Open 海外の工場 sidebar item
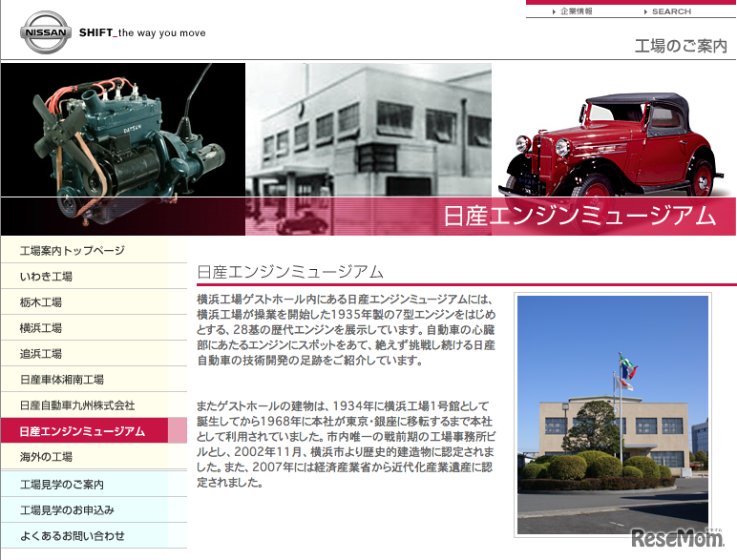737x560 pixels. pyautogui.click(x=94, y=457)
